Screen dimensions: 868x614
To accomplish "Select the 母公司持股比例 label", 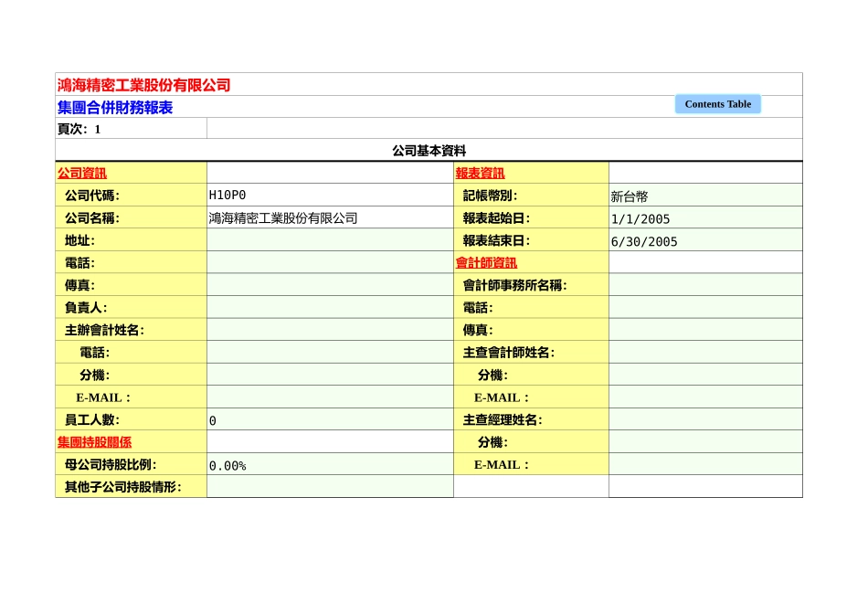I will coord(111,464).
